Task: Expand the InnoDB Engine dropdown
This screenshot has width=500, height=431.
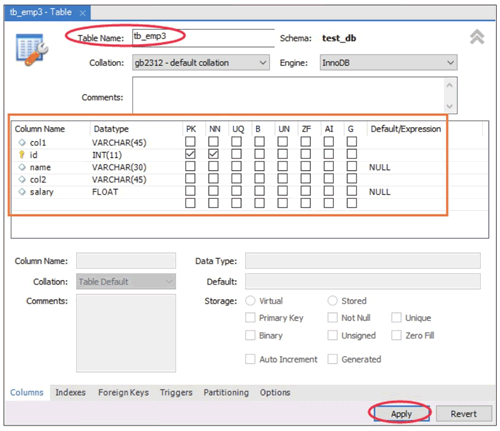Action: 388,63
